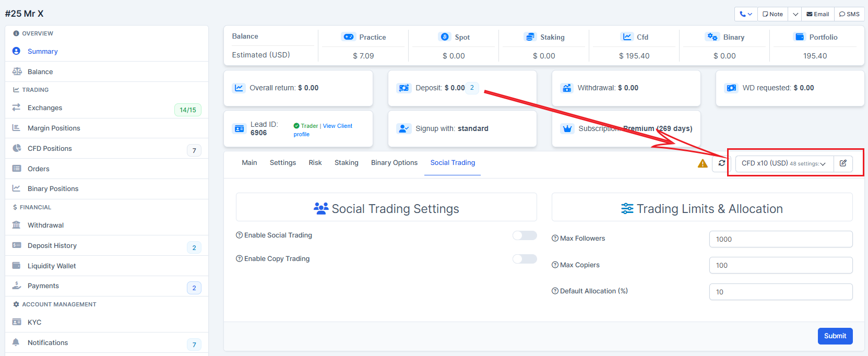
Task: Click the help icon beside Max Followers
Action: 555,238
